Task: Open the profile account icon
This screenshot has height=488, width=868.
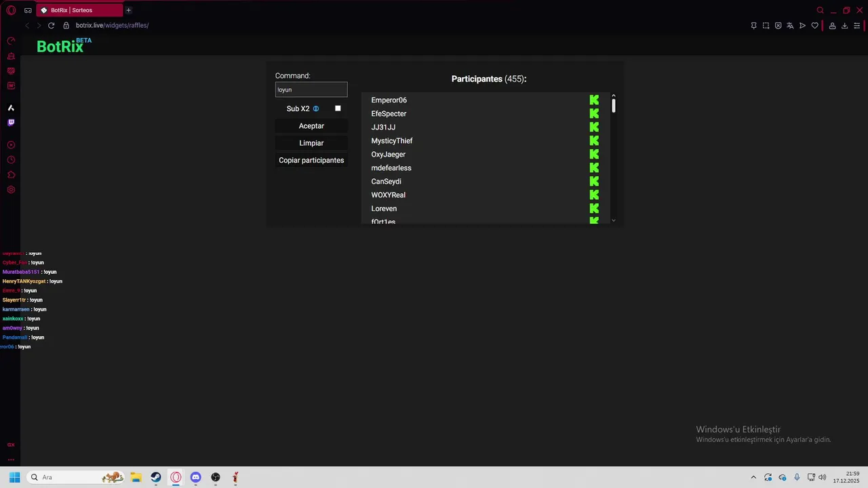Action: (x=832, y=26)
